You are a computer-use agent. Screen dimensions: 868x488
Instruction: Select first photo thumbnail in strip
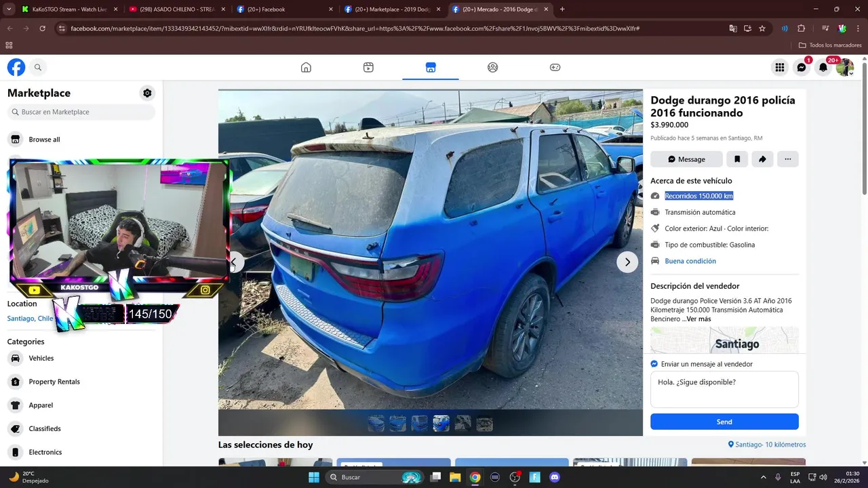coord(376,424)
